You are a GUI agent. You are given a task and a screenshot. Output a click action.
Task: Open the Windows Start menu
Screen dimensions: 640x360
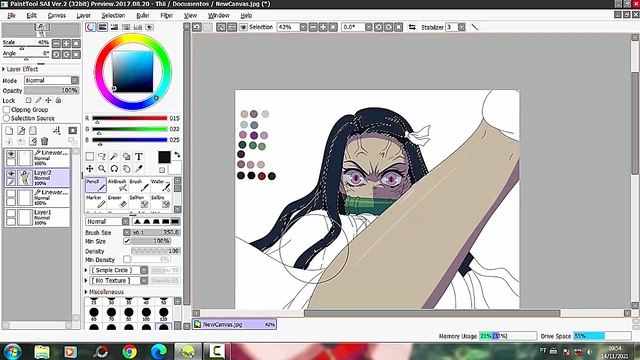coord(13,351)
